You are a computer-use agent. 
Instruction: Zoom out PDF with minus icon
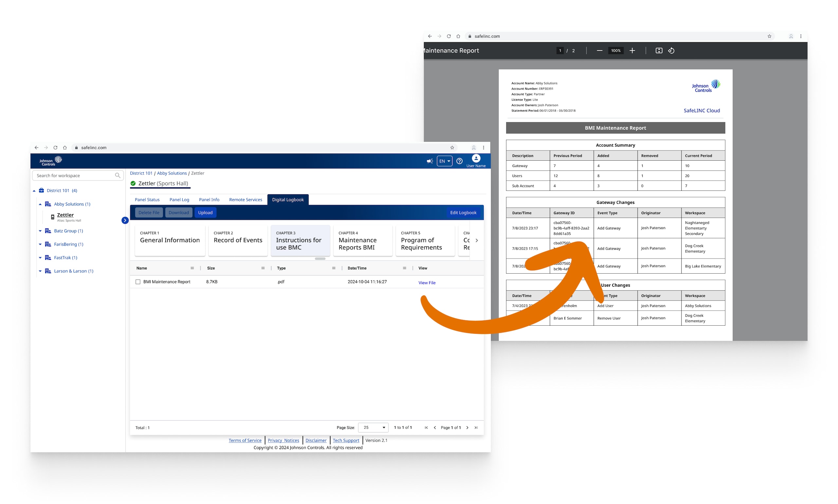pyautogui.click(x=600, y=51)
